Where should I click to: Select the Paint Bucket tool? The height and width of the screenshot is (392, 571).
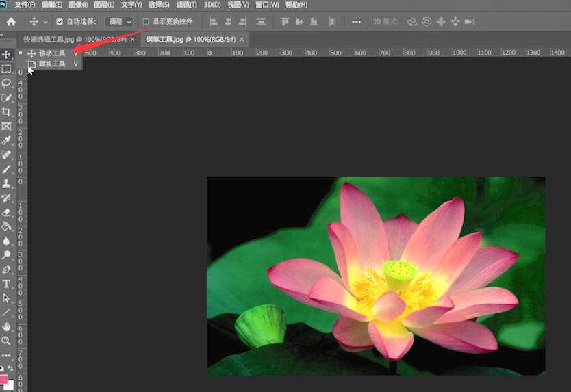pyautogui.click(x=6, y=226)
